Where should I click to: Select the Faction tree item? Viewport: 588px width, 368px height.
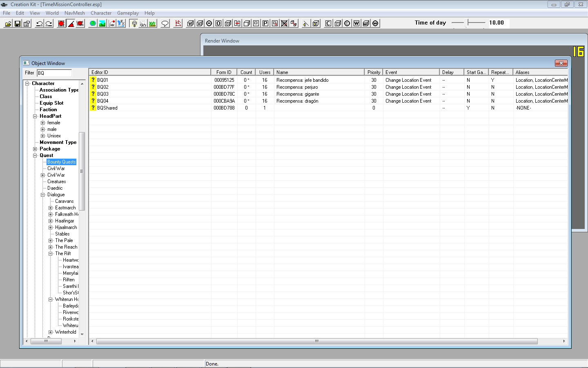(x=48, y=110)
